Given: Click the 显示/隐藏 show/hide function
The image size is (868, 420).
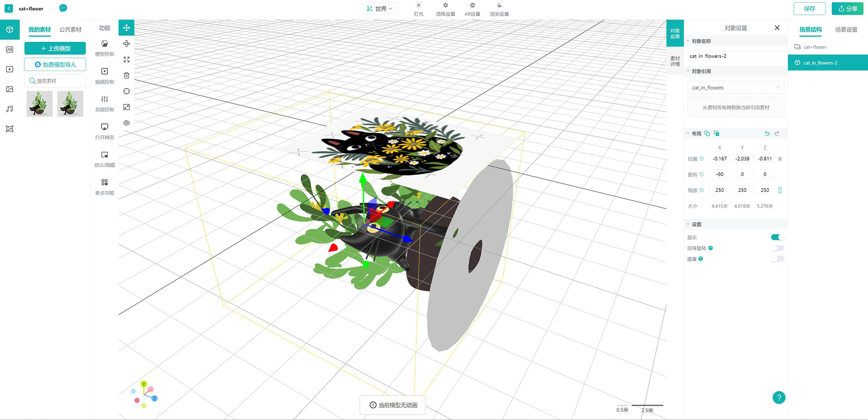Looking at the screenshot, I should 104,159.
